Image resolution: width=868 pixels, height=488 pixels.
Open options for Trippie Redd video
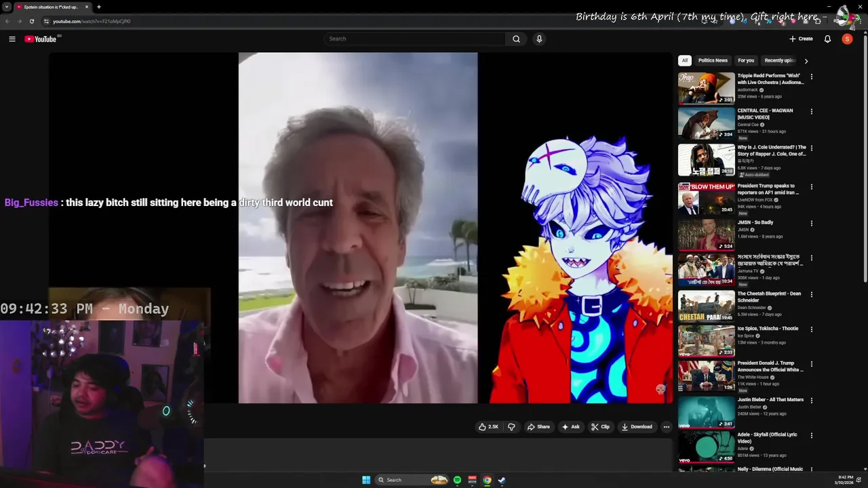(811, 77)
